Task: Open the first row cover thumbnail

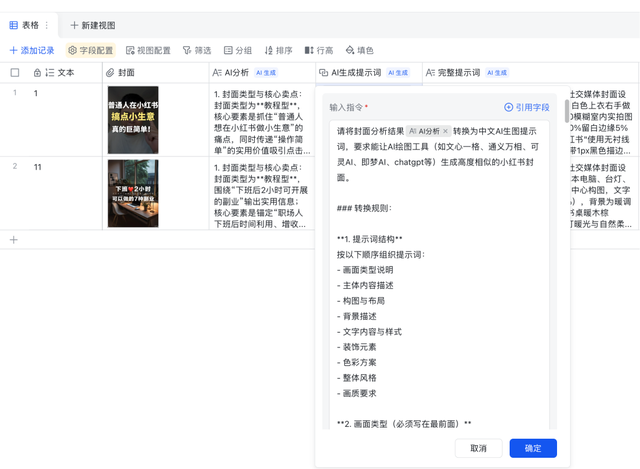Action: point(133,120)
